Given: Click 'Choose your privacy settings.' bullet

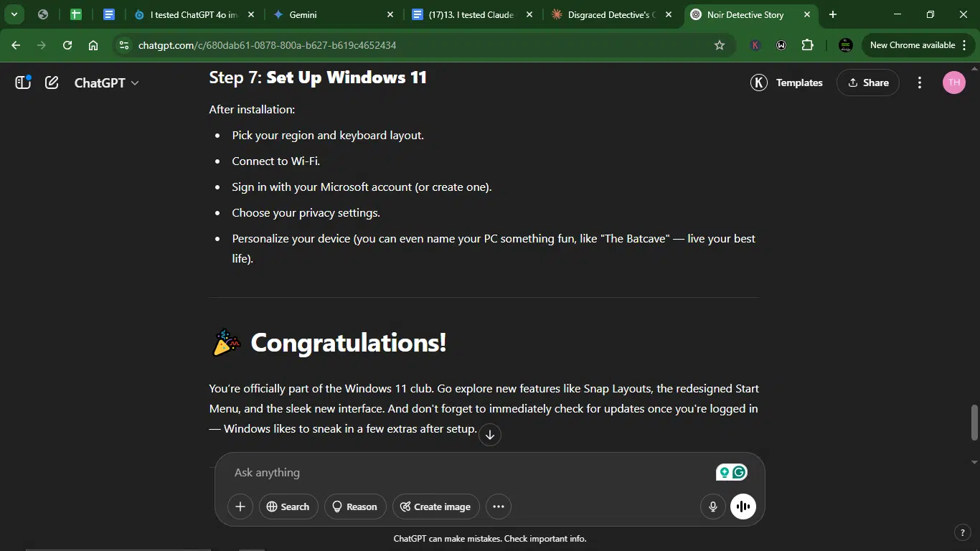Looking at the screenshot, I should [306, 212].
